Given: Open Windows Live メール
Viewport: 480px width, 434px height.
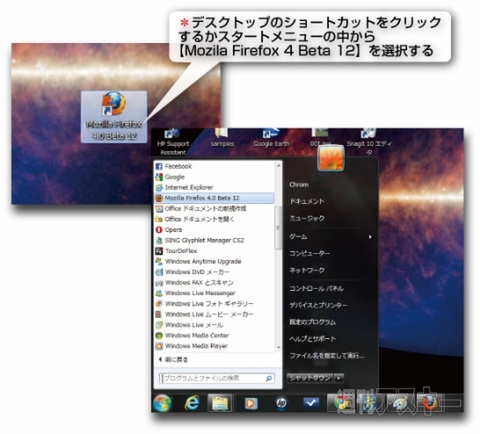Looking at the screenshot, I should tap(214, 325).
